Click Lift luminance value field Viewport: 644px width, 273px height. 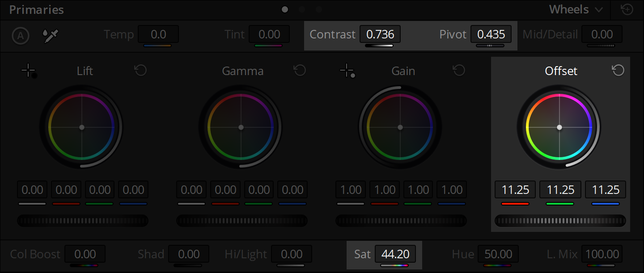tap(32, 190)
